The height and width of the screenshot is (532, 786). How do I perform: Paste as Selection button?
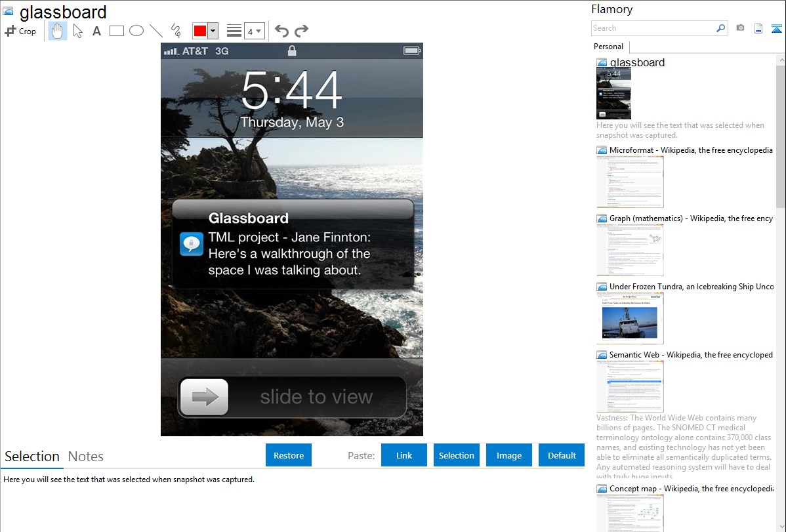click(457, 455)
